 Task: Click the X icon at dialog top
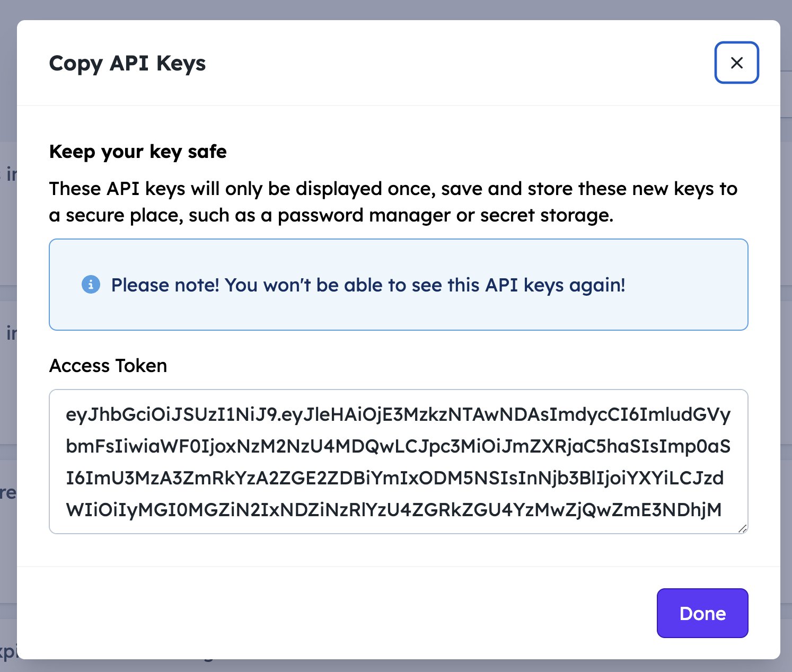point(736,63)
